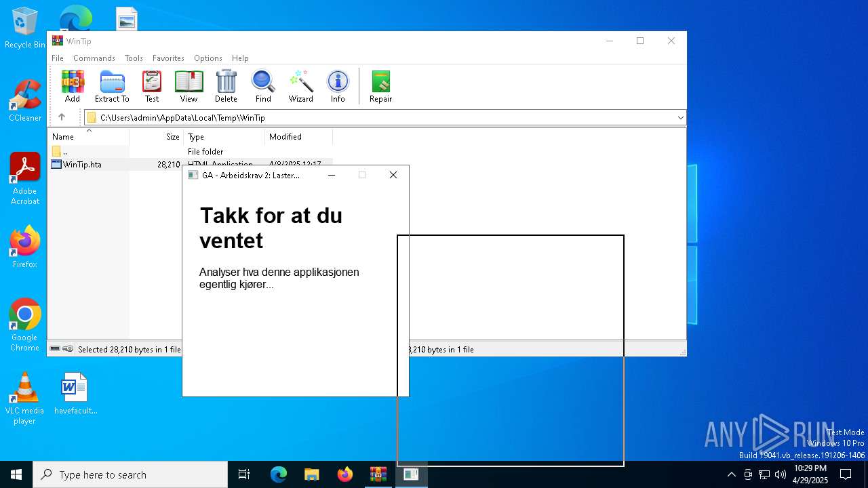Open the Find magnifier tool
The width and height of the screenshot is (868, 488).
pos(263,87)
